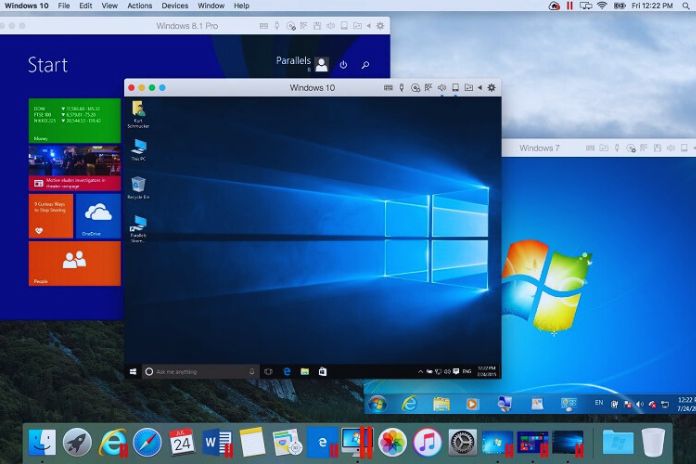
Task: Open Parallels Shared Folders icon on Windows 10 desktop
Action: [x=138, y=229]
